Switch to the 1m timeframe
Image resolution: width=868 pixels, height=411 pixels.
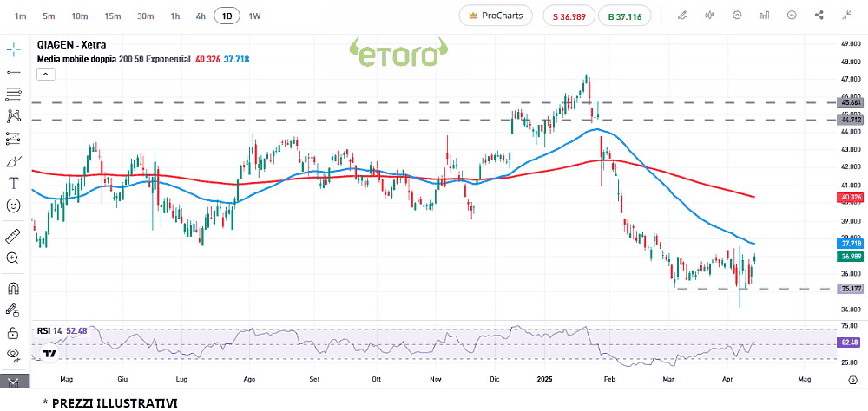pos(21,16)
